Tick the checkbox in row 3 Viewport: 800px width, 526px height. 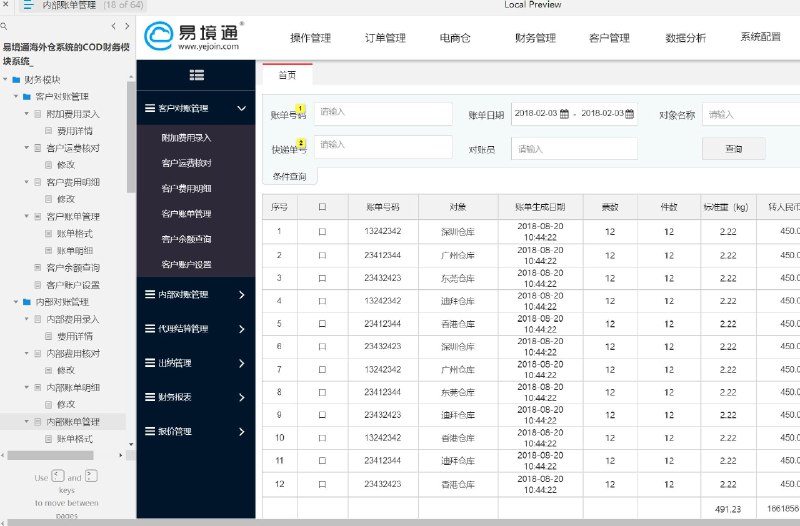[322, 279]
